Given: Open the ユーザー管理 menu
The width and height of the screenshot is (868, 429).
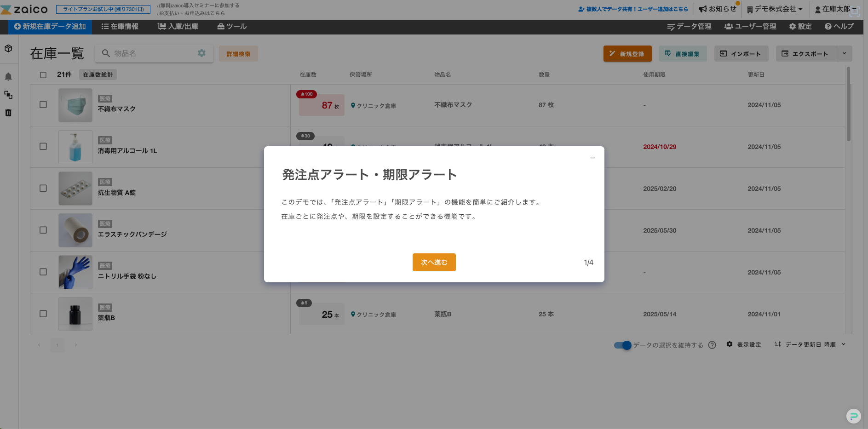Looking at the screenshot, I should tap(750, 27).
